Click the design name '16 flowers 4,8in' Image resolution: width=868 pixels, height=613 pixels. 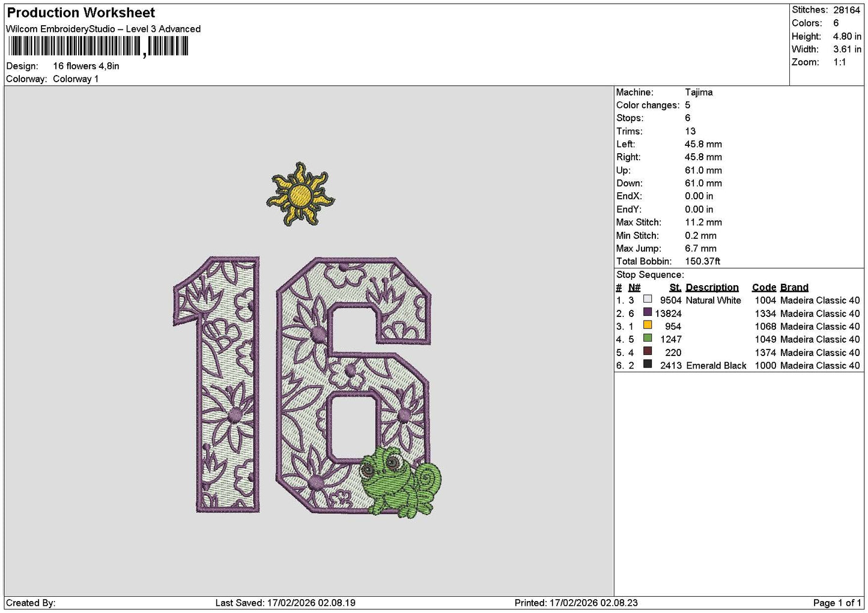pyautogui.click(x=86, y=66)
